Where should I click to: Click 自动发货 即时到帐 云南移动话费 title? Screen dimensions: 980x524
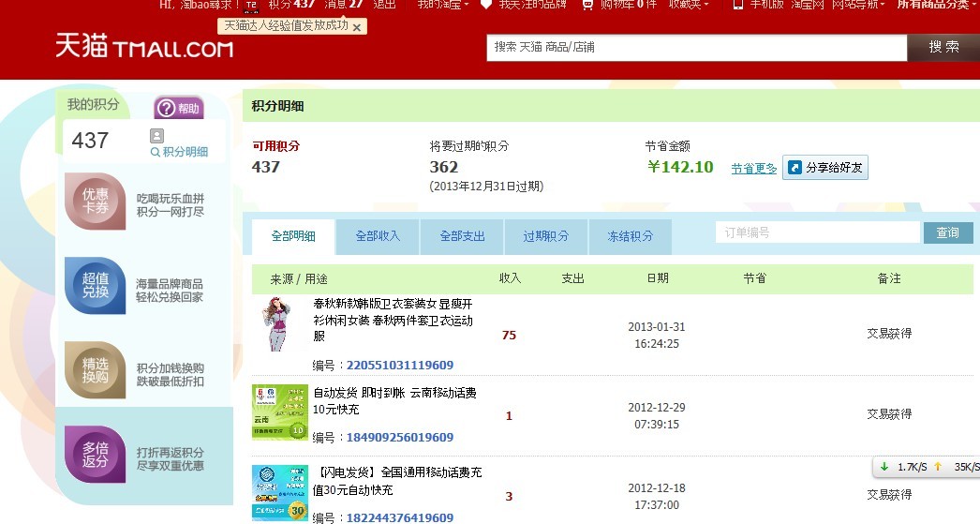pos(394,401)
